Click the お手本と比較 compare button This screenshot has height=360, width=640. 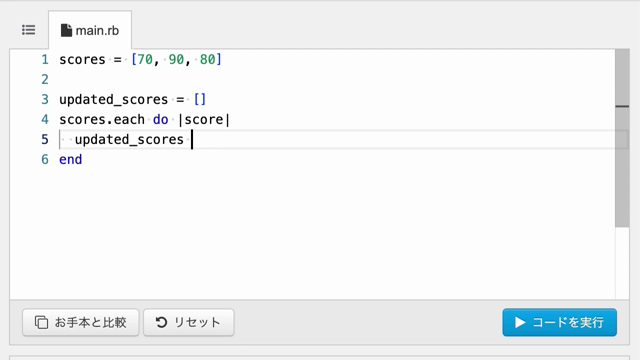(x=81, y=322)
